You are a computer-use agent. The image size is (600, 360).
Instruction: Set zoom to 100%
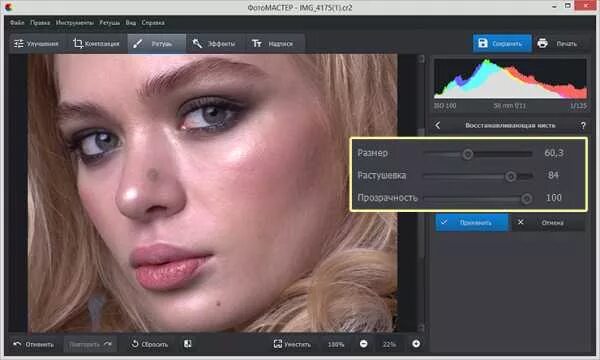pyautogui.click(x=336, y=344)
